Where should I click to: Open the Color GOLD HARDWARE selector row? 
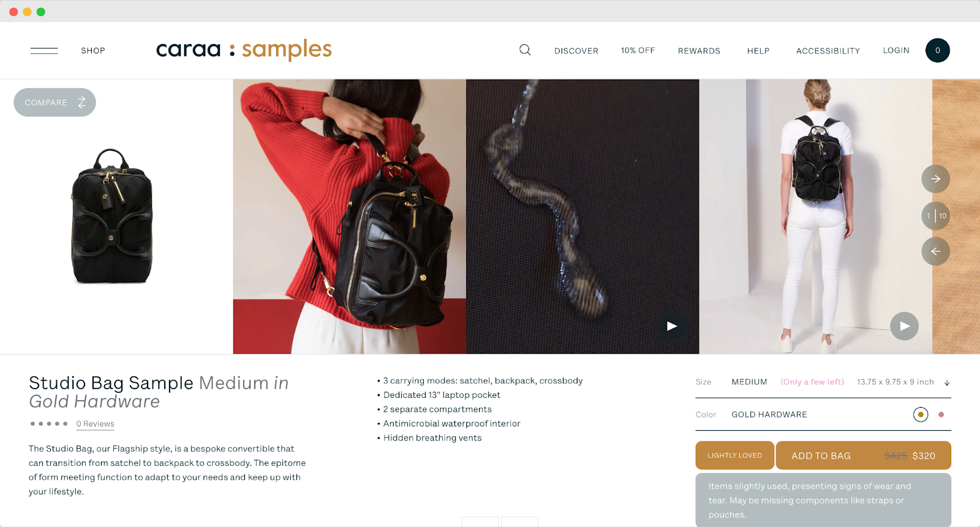pyautogui.click(x=823, y=414)
